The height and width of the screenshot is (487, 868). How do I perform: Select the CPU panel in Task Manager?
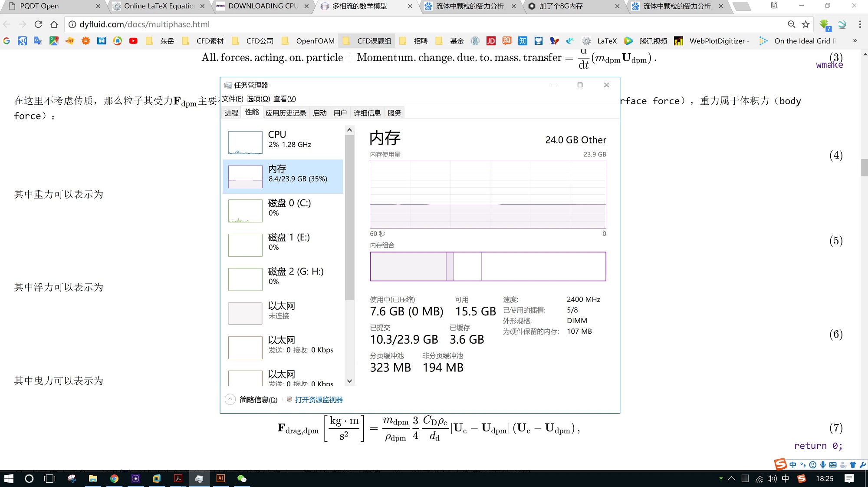283,141
